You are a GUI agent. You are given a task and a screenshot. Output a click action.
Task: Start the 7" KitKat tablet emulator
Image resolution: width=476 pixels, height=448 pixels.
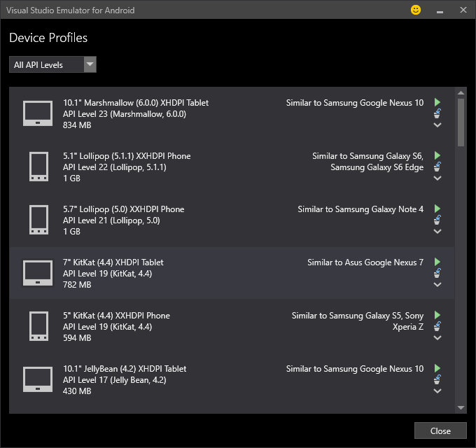tap(437, 262)
